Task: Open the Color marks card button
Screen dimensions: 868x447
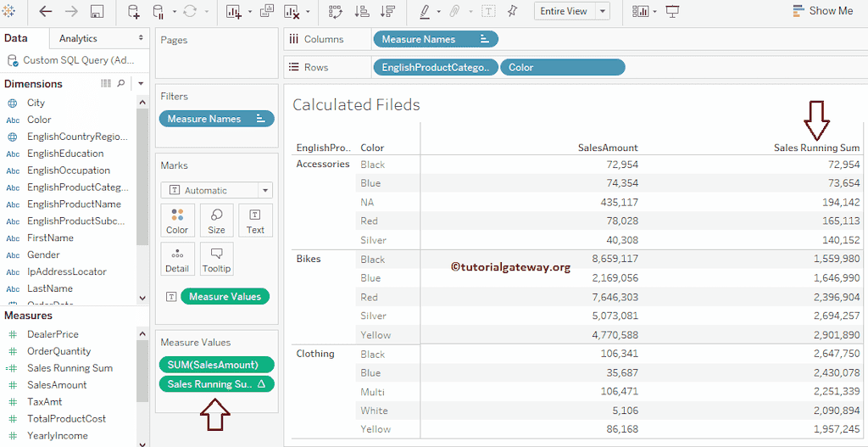Action: (177, 221)
